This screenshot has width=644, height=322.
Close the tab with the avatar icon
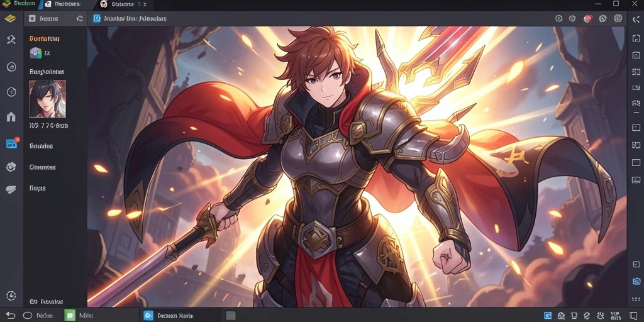(x=145, y=4)
